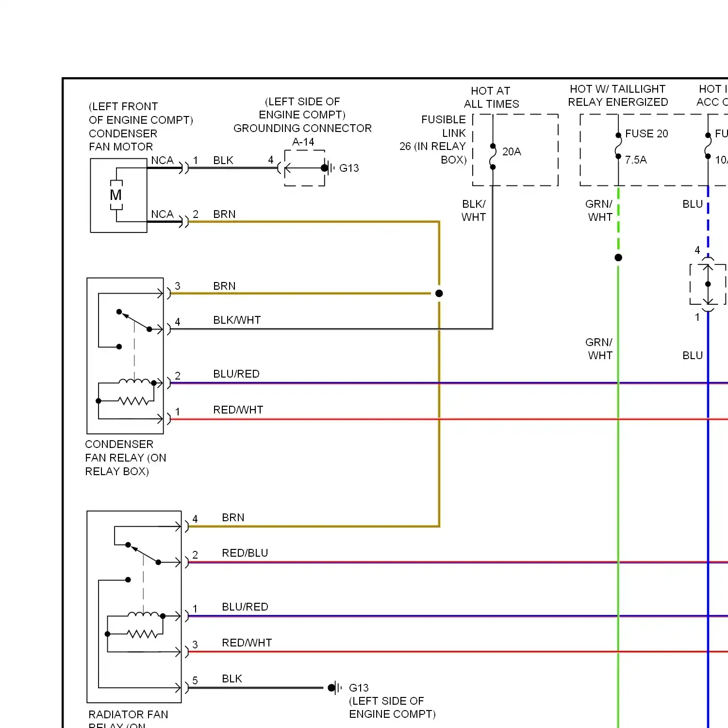Click the condenser fan relay switch contact
Image resolution: width=728 pixels, height=728 pixels.
[134, 320]
